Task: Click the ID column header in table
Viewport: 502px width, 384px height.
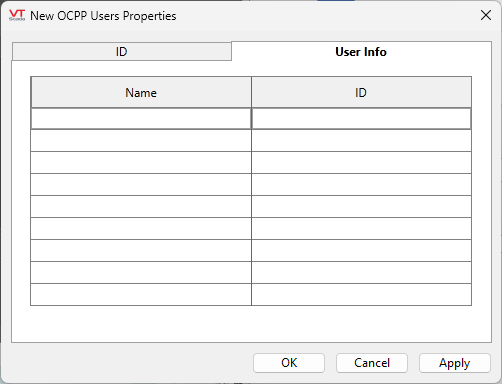Action: [x=361, y=92]
